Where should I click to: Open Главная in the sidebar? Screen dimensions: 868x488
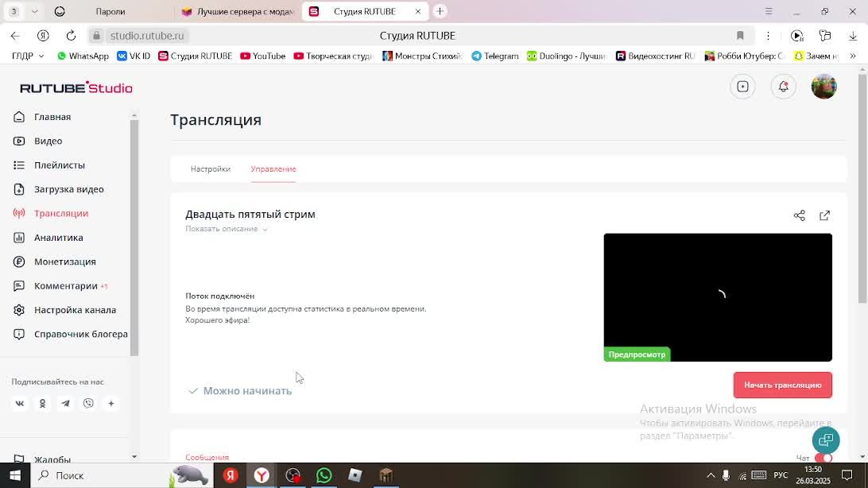[x=52, y=117]
